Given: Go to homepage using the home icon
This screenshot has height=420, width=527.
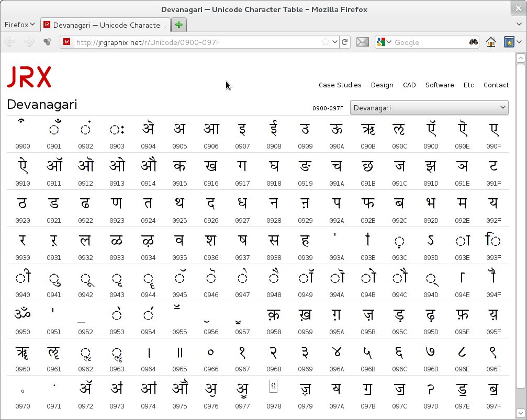Looking at the screenshot, I should 490,42.
